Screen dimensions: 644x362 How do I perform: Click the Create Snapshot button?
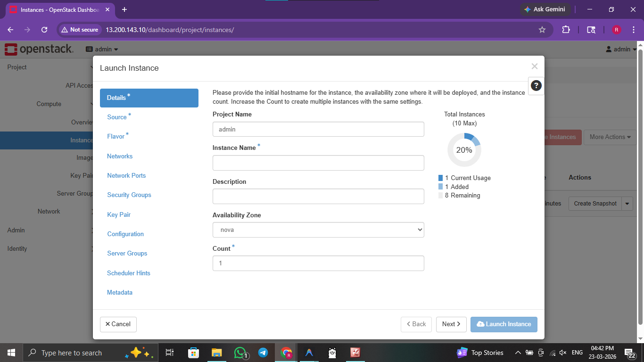[595, 204]
